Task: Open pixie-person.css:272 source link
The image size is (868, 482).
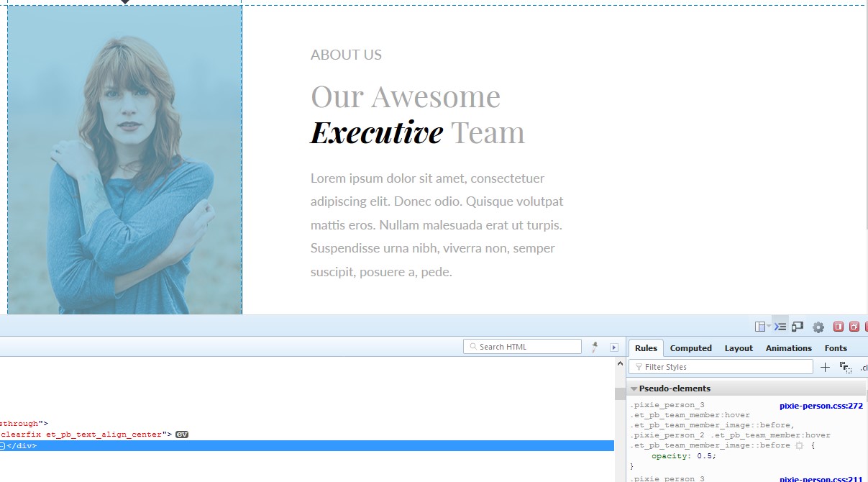Action: click(821, 406)
